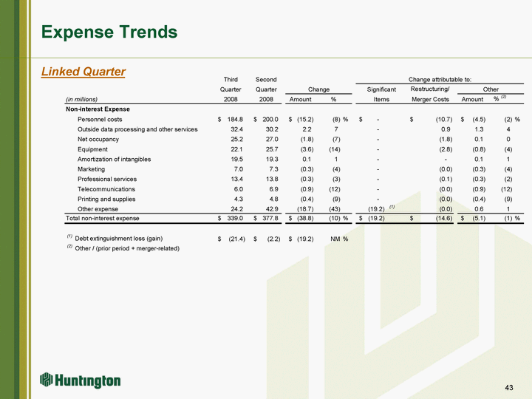Click Printing and supplies value 4.3
This screenshot has width=532, height=399.
[x=238, y=199]
